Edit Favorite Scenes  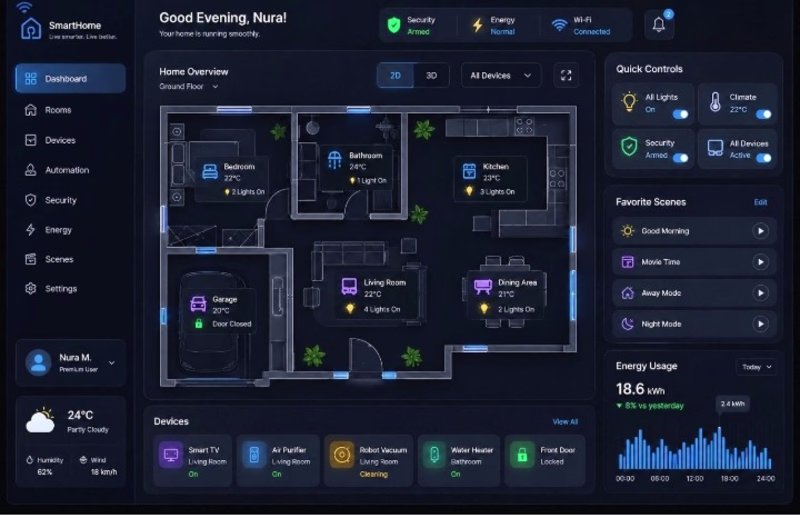tap(760, 202)
